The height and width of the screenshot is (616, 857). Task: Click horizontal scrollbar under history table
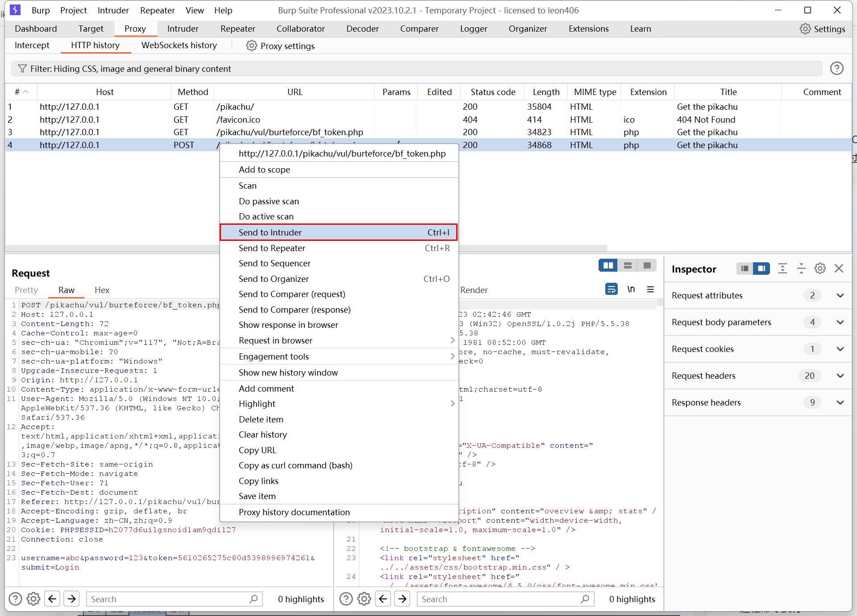click(306, 248)
